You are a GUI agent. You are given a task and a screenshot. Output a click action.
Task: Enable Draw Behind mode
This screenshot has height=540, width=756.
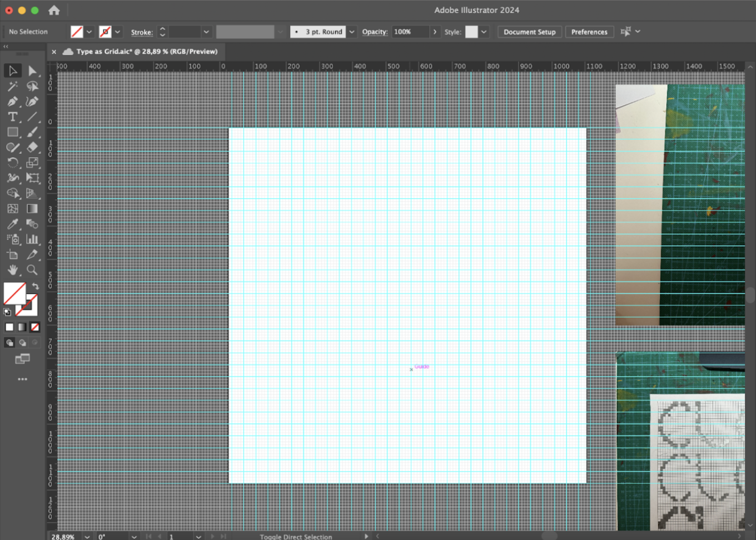[x=22, y=343]
